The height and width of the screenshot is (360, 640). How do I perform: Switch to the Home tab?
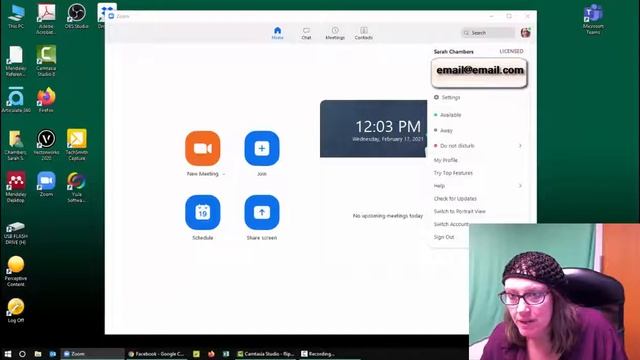[277, 33]
